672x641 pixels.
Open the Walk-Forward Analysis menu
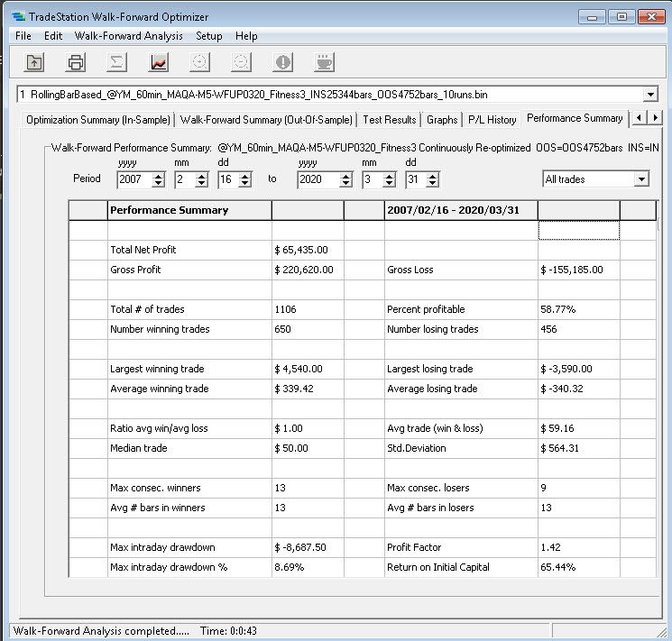tap(129, 36)
